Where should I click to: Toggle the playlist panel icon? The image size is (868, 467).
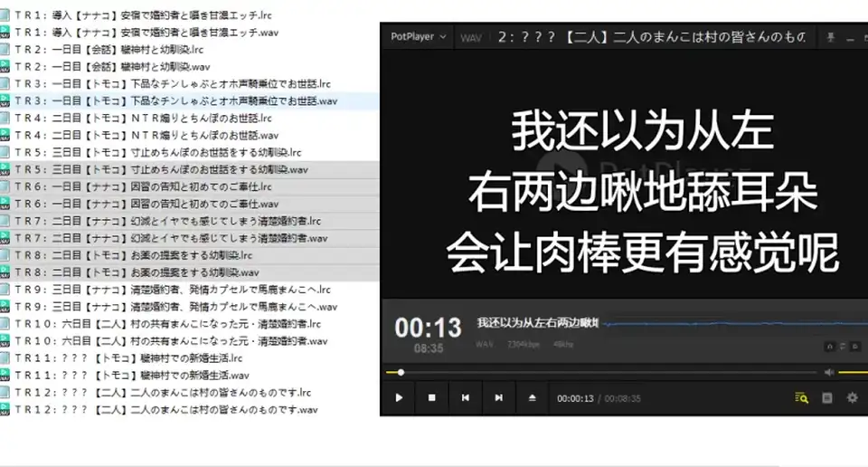pos(827,397)
